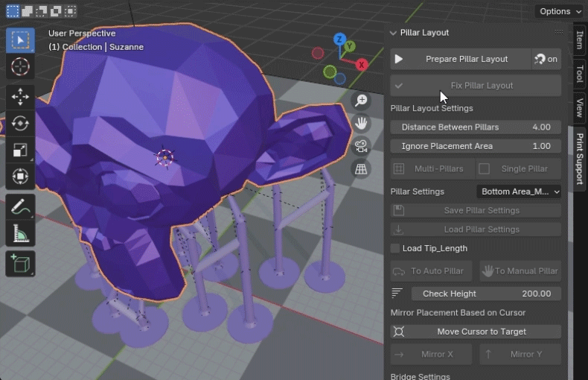Set selection mode to invert
This screenshot has height=380, width=588.
[x=56, y=11]
